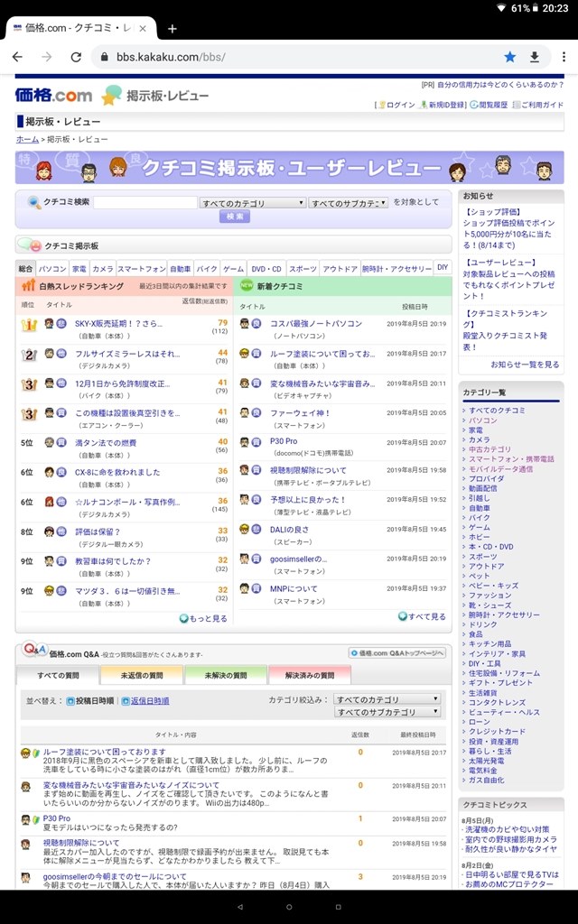The width and height of the screenshot is (578, 924).
Task: Click the クチコミ掲示板・ユーザーレビュー banner
Action: (x=289, y=167)
